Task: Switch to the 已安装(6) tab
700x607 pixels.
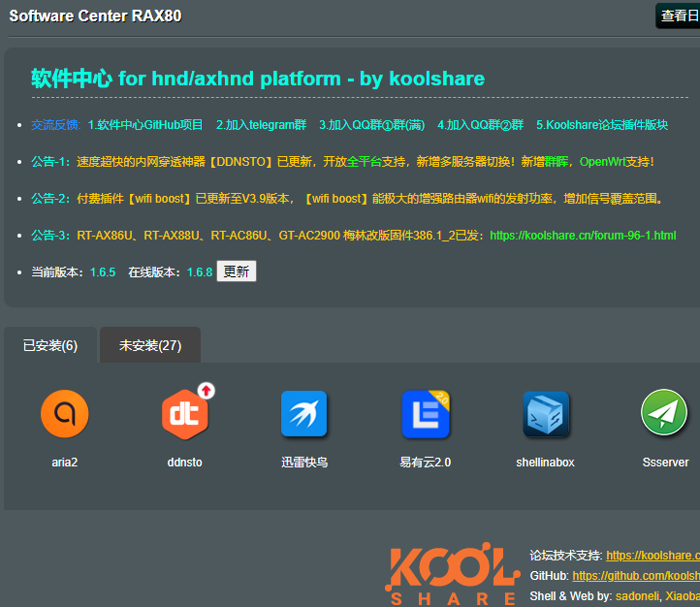Action: point(50,345)
